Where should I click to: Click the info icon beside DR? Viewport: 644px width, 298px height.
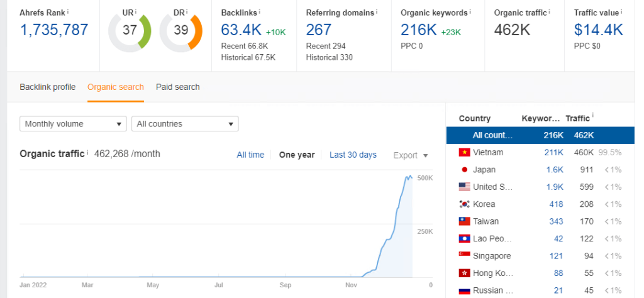[187, 11]
